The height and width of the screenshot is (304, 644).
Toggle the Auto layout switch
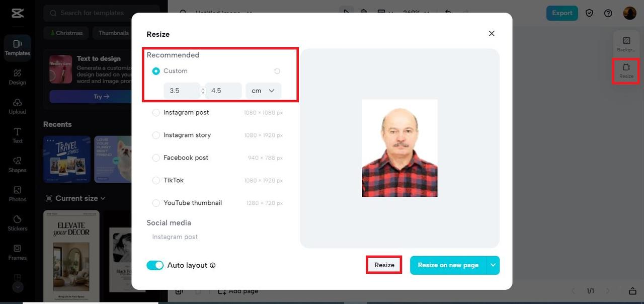point(155,265)
